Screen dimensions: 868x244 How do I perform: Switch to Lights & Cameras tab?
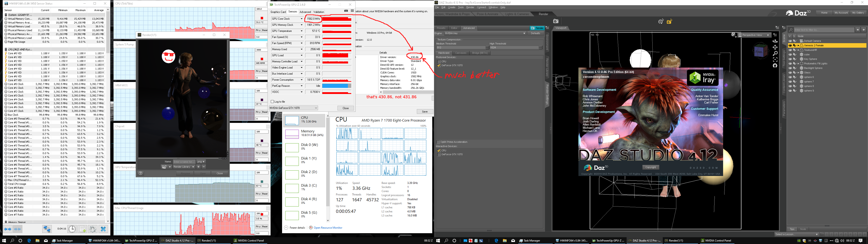517,14
